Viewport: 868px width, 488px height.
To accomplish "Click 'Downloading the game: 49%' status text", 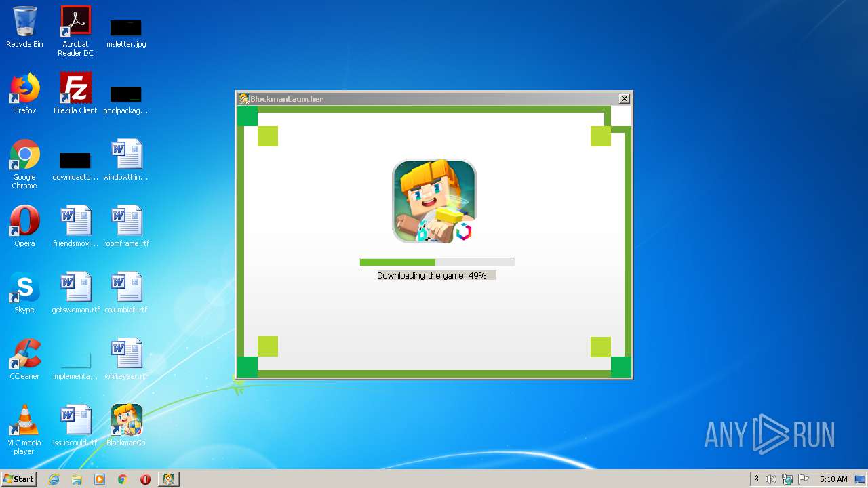I will click(x=432, y=276).
